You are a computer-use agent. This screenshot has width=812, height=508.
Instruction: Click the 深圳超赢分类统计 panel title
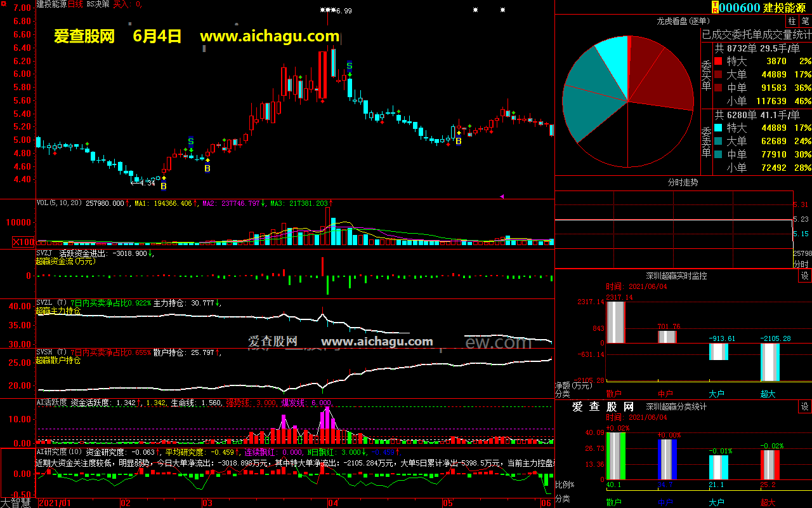pos(676,407)
